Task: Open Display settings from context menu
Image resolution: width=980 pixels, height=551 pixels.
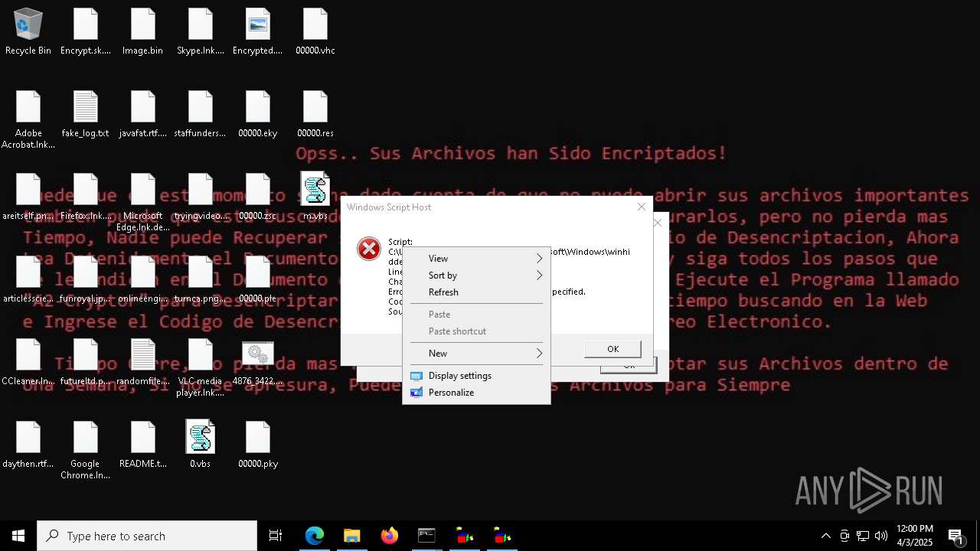Action: [476, 376]
